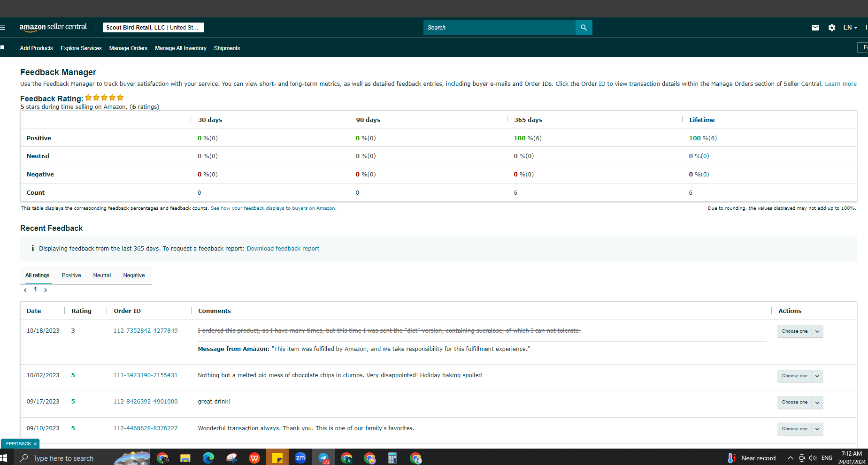Open Calculator from the taskbar
Screen dimensions: 868x465
pyautogui.click(x=392, y=458)
